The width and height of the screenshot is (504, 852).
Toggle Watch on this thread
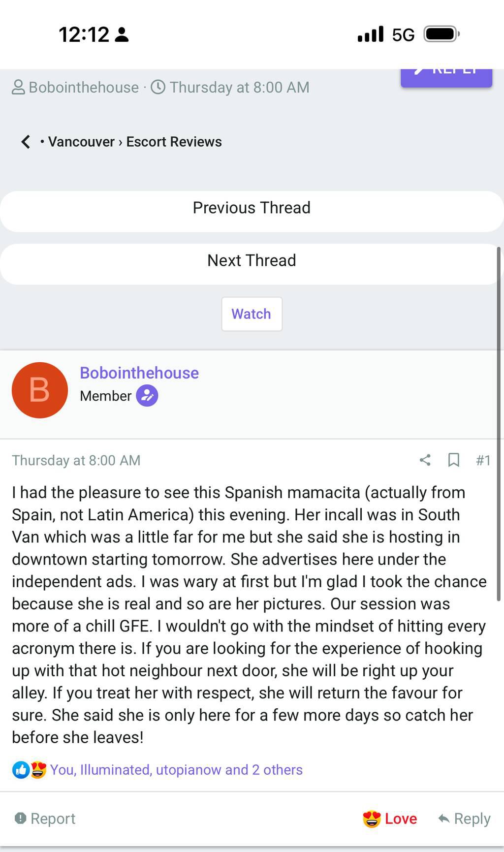pyautogui.click(x=252, y=314)
